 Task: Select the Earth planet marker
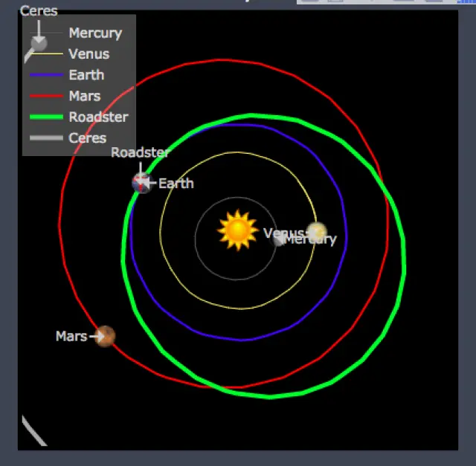click(141, 183)
